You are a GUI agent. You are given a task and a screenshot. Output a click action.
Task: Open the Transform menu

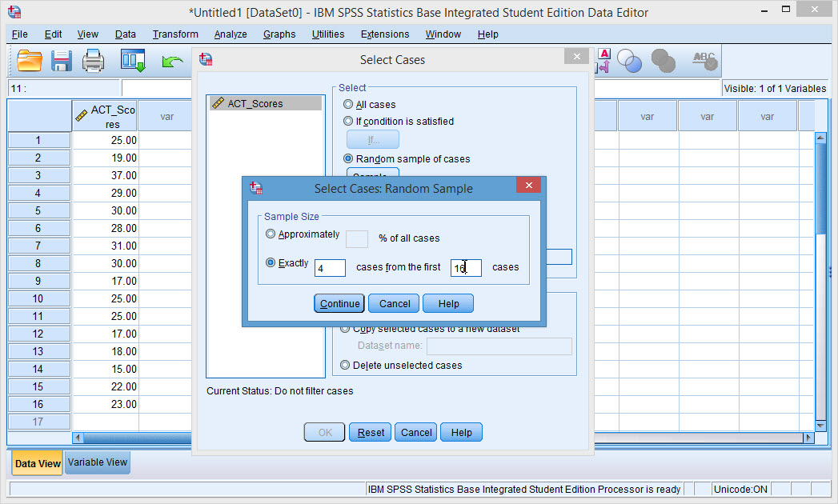175,34
